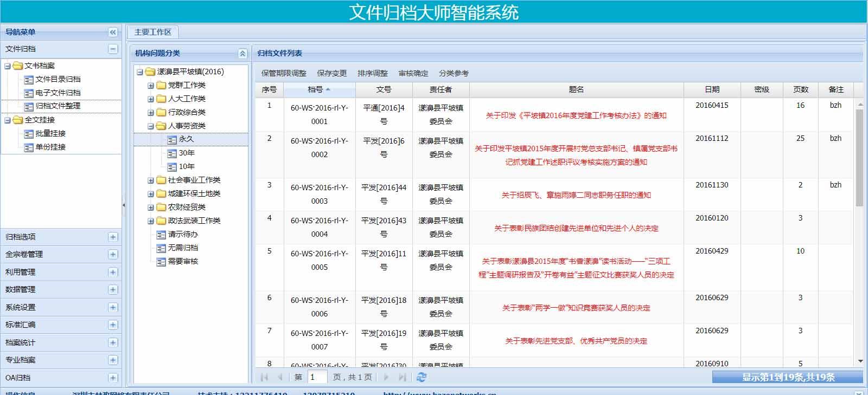Sort by the 题名 column header
This screenshot has height=395, width=868.
pos(577,89)
